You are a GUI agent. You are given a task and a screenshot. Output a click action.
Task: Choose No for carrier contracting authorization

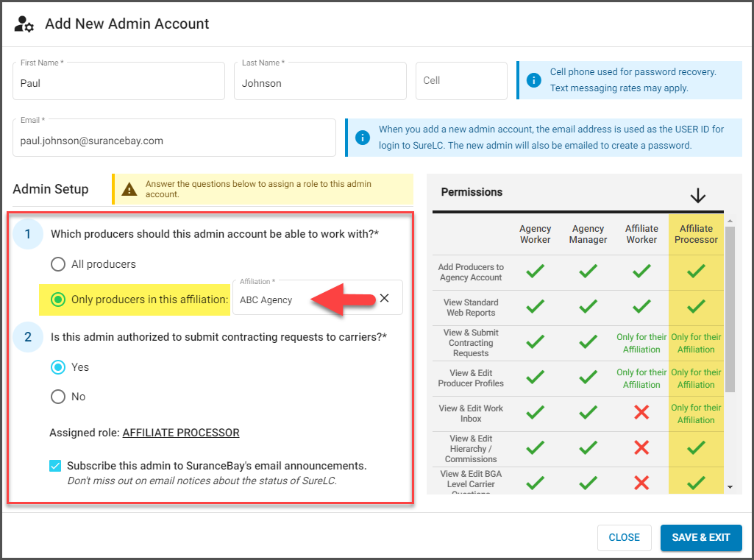click(58, 397)
